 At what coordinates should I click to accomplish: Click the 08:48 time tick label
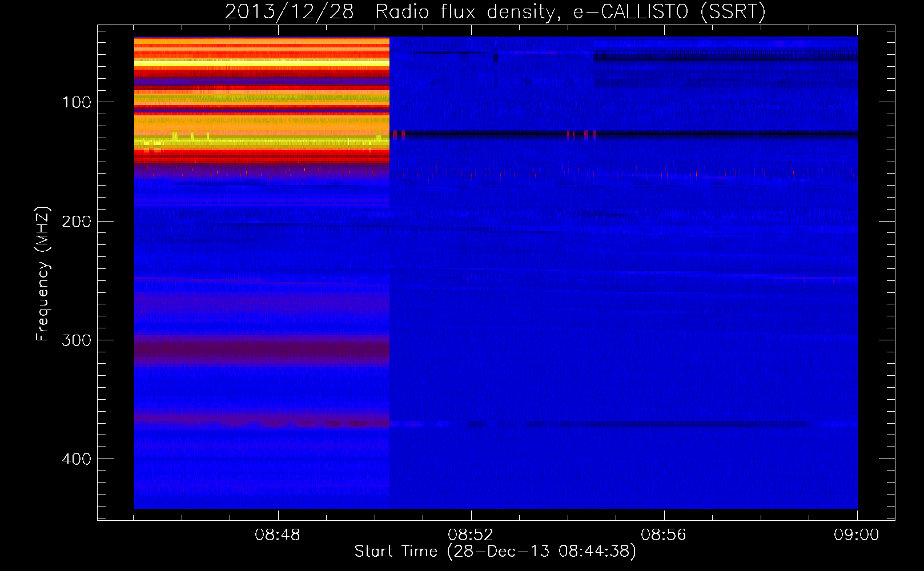(x=278, y=535)
